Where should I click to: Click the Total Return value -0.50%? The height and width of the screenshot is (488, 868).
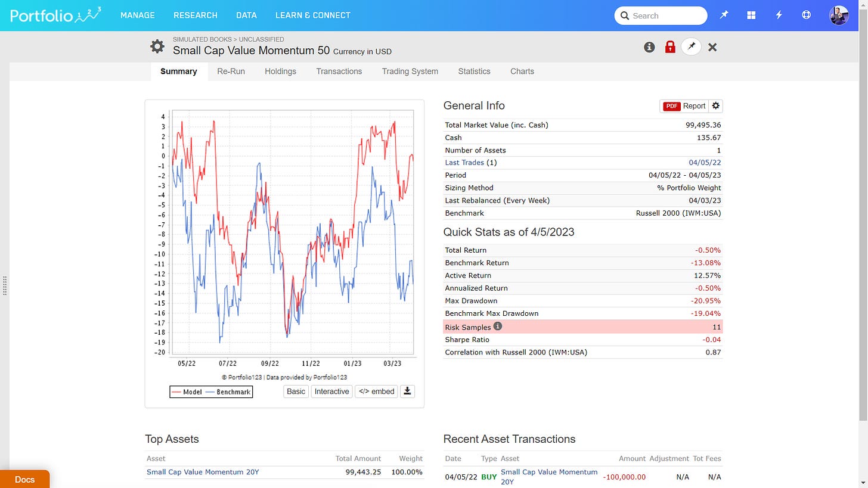click(708, 250)
